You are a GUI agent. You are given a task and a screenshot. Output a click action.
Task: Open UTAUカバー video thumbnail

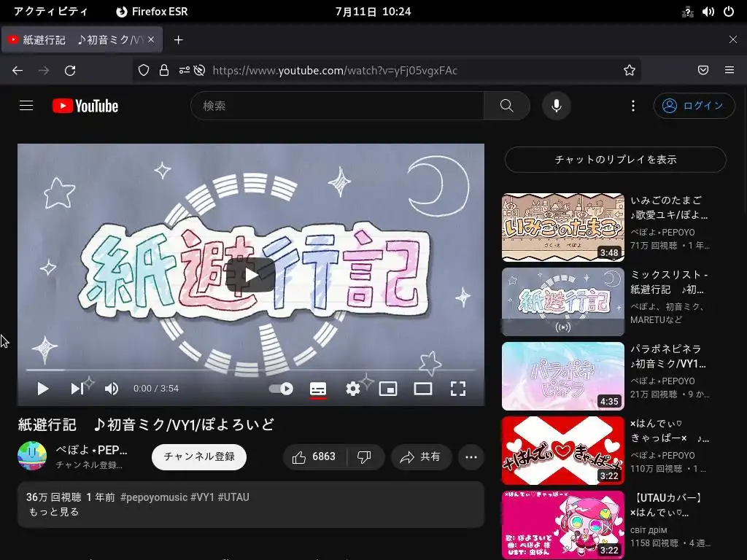click(562, 525)
